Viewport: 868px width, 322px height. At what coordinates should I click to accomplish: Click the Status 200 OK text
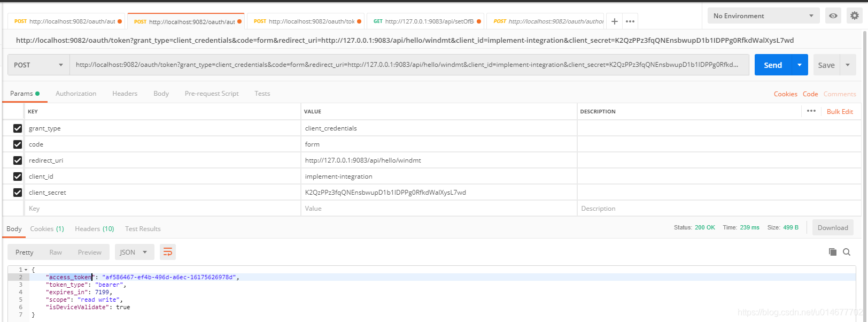click(x=694, y=227)
